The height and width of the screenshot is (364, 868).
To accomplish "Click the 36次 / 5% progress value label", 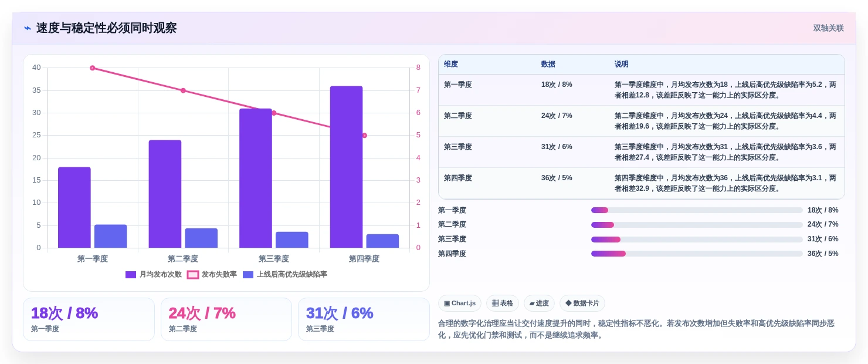I will [x=823, y=254].
